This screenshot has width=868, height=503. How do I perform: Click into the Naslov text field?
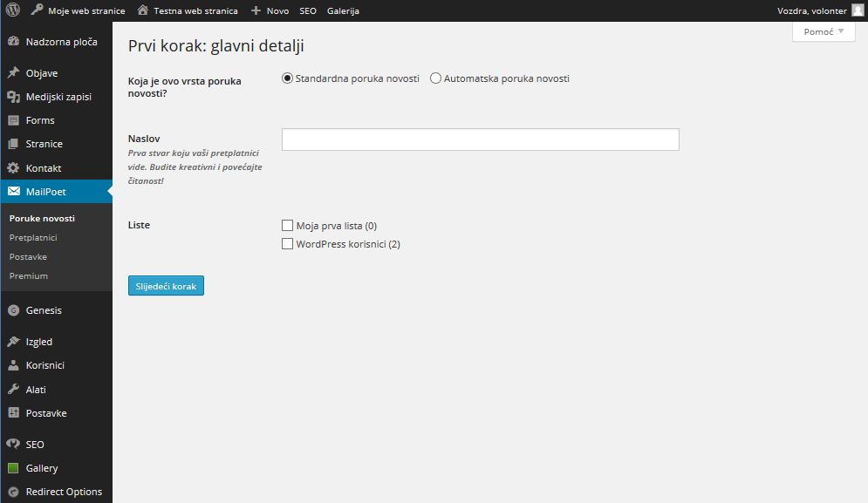[481, 139]
